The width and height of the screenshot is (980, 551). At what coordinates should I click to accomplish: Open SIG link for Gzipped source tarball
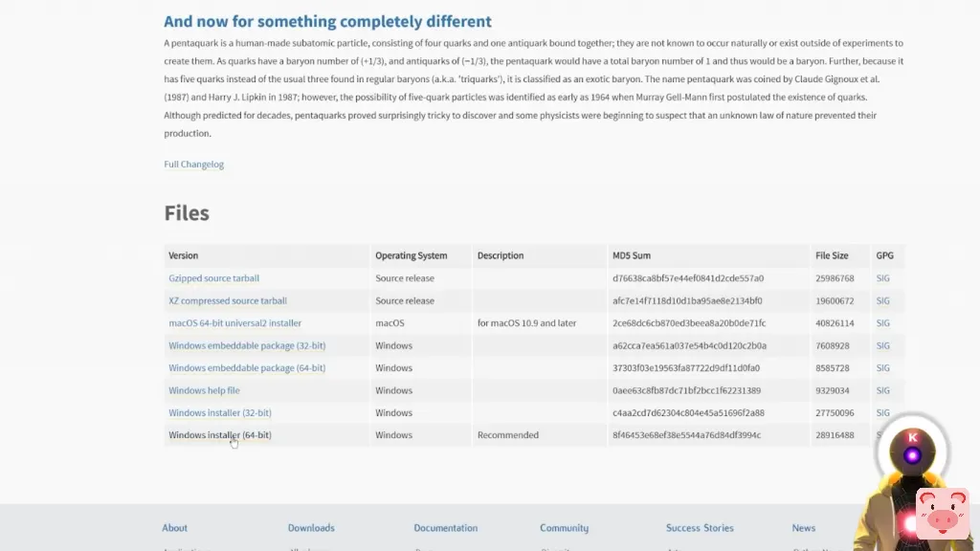click(882, 278)
